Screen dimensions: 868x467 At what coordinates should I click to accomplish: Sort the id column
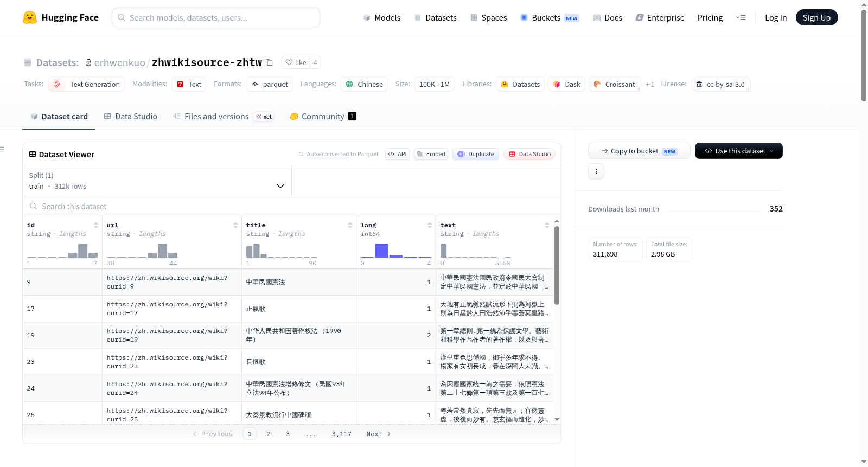tap(96, 225)
